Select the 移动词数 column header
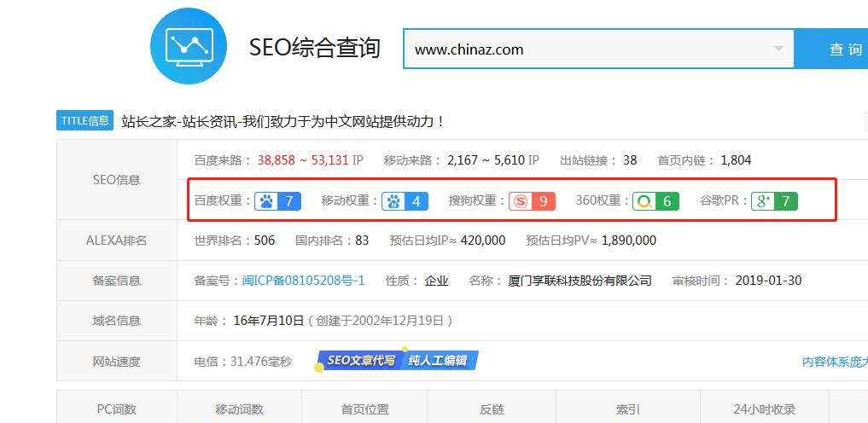 click(239, 409)
